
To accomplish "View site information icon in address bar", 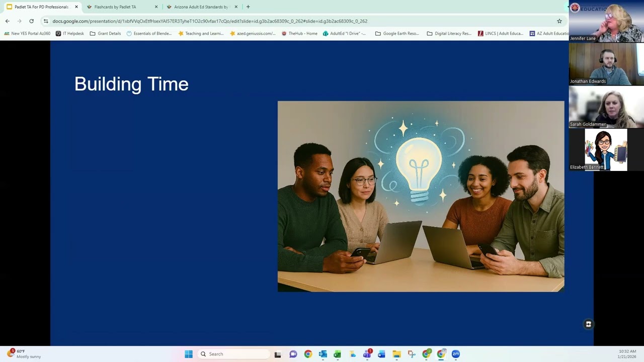I will 46,21.
